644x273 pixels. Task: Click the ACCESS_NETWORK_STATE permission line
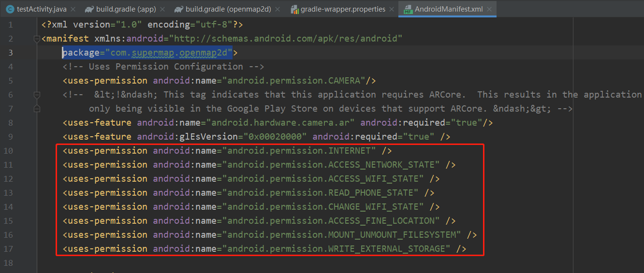[x=259, y=165]
